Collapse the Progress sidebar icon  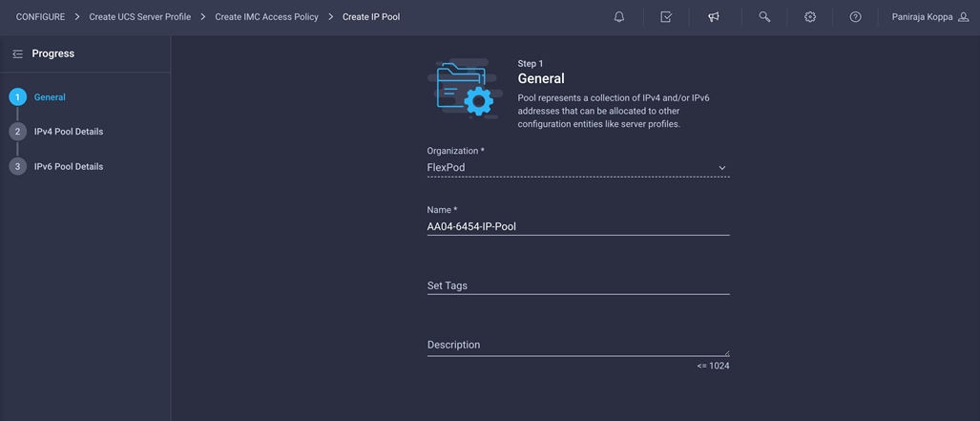[17, 53]
